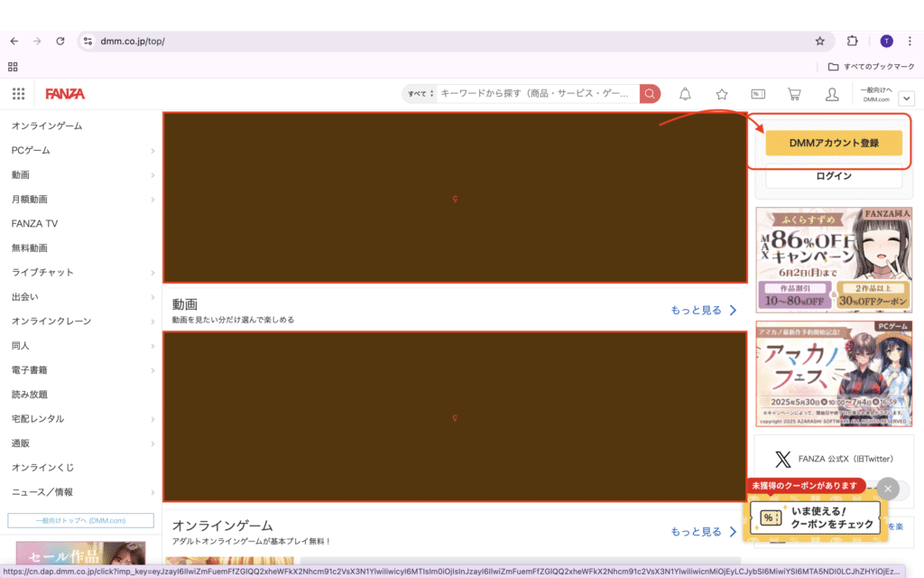Image resolution: width=924 pixels, height=578 pixels.
Task: Select オンラインくじ in sidebar
Action: tap(43, 468)
